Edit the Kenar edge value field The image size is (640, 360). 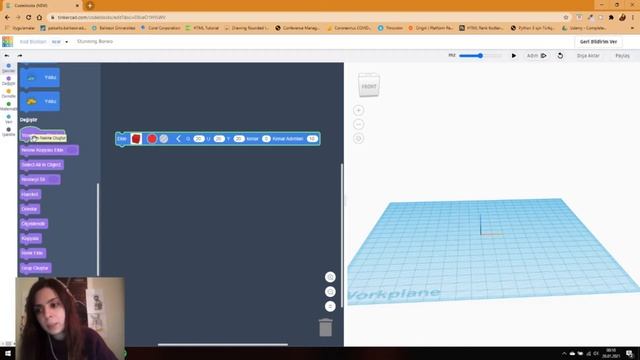266,139
